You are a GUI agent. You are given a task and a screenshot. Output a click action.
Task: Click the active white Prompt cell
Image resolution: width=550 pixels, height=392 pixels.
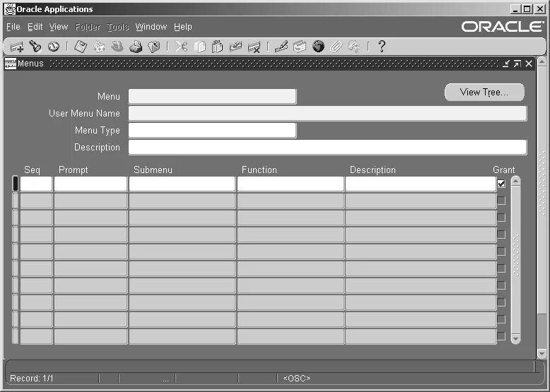point(90,184)
